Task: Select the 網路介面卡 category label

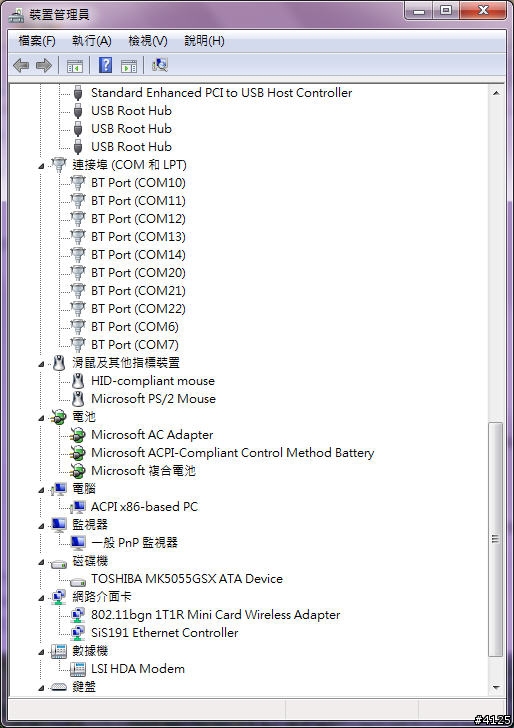Action: point(102,597)
